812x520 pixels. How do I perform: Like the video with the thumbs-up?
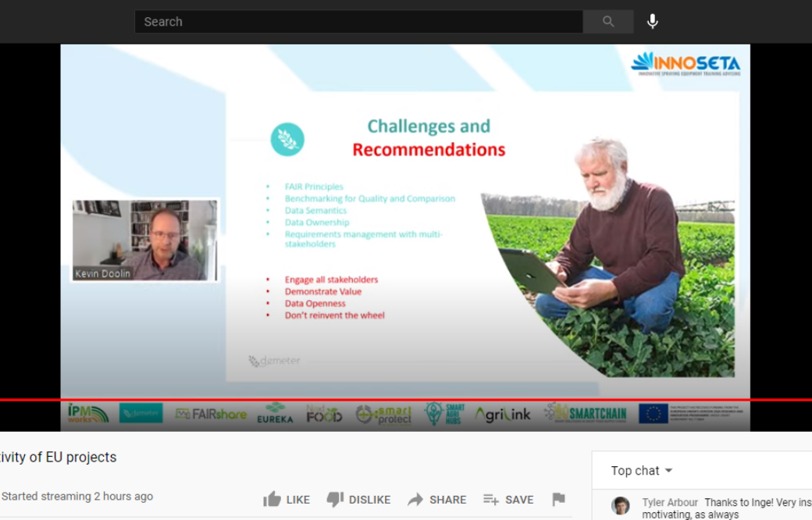(287, 500)
